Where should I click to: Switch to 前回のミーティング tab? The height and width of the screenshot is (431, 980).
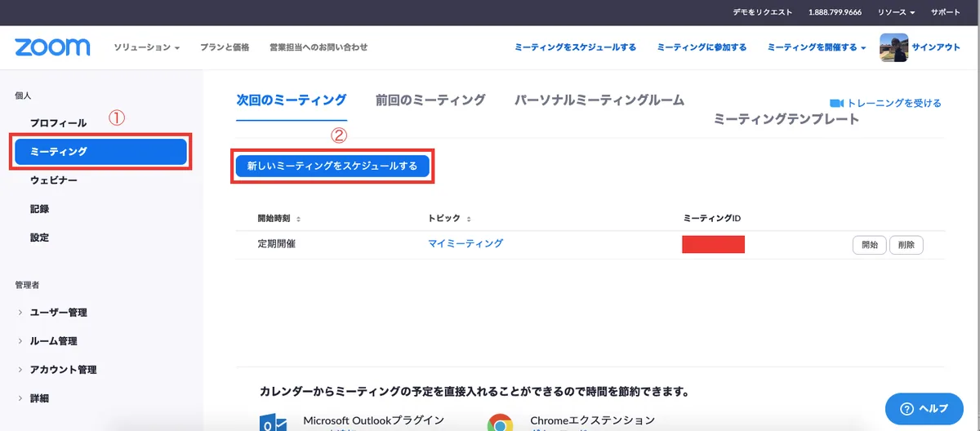click(430, 100)
